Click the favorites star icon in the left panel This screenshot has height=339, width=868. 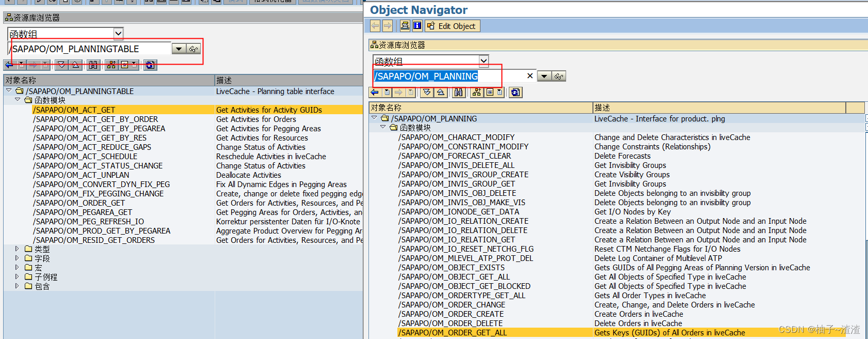click(124, 65)
